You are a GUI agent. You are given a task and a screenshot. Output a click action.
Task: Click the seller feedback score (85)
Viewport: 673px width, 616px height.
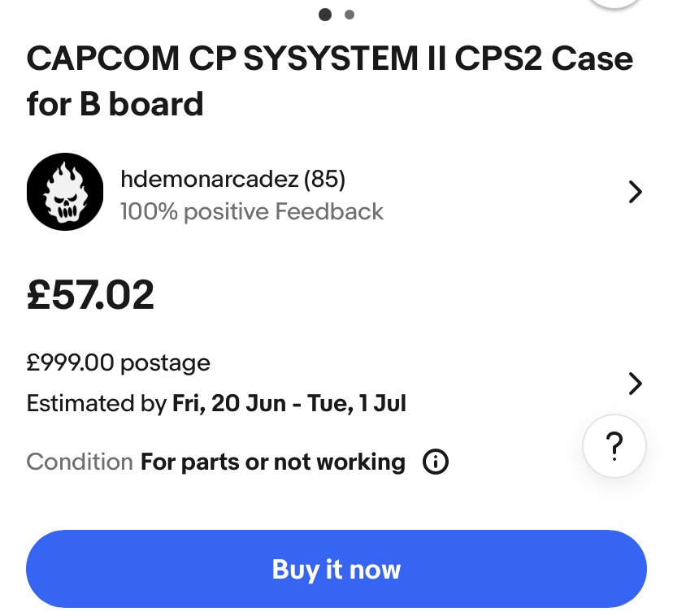324,179
